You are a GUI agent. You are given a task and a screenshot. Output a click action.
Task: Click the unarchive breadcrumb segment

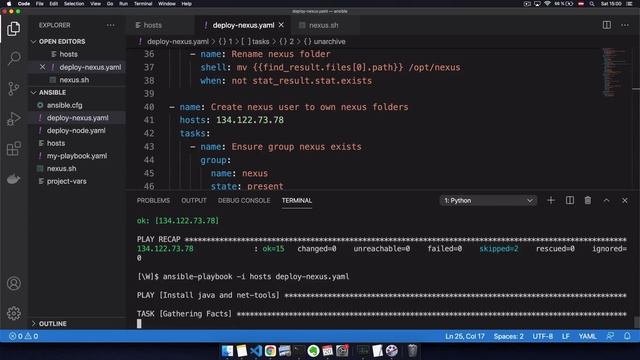pyautogui.click(x=329, y=42)
